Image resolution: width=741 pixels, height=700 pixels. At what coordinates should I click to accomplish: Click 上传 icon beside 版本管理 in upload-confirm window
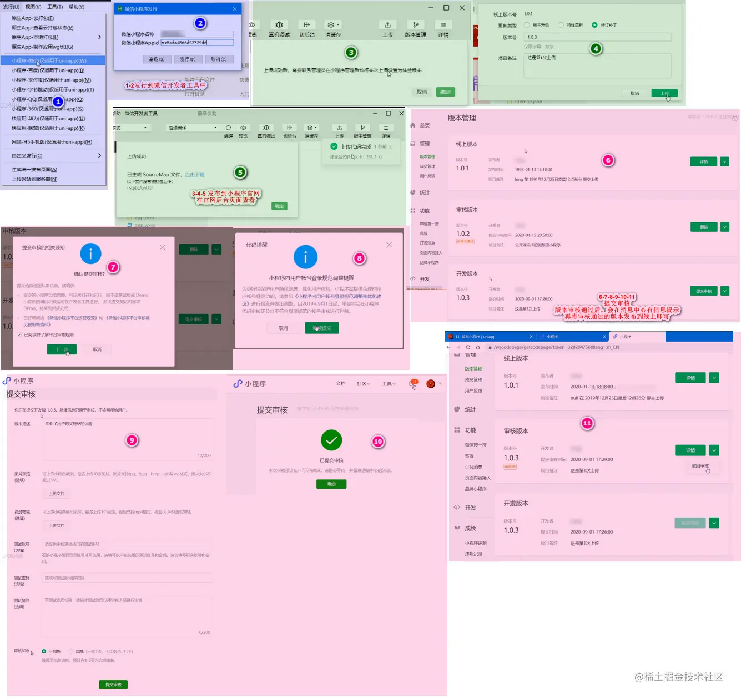[x=388, y=24]
